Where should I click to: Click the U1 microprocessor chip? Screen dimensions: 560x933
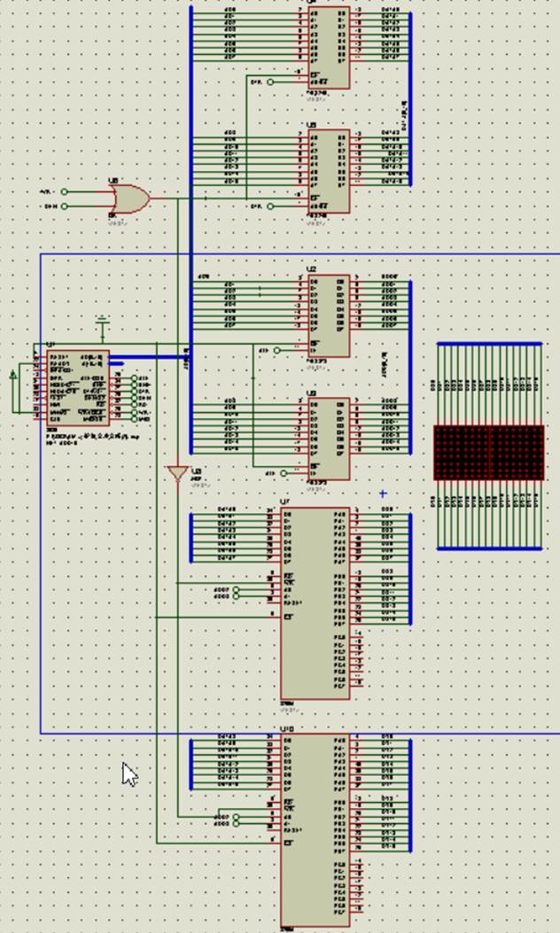[77, 387]
